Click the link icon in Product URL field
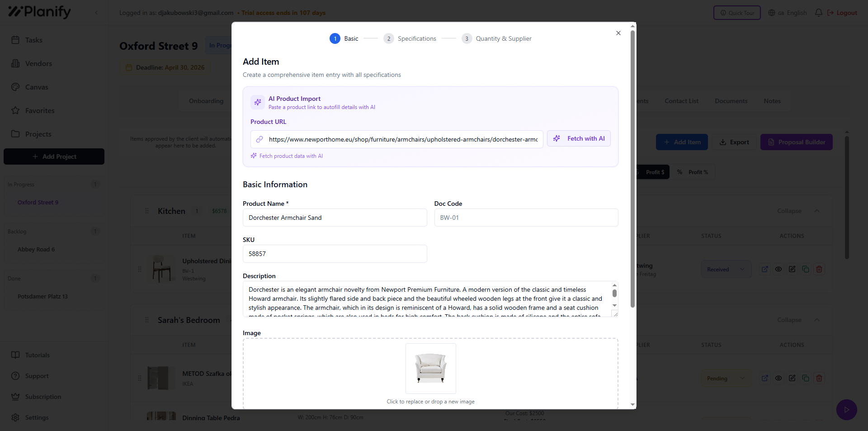 [x=259, y=139]
